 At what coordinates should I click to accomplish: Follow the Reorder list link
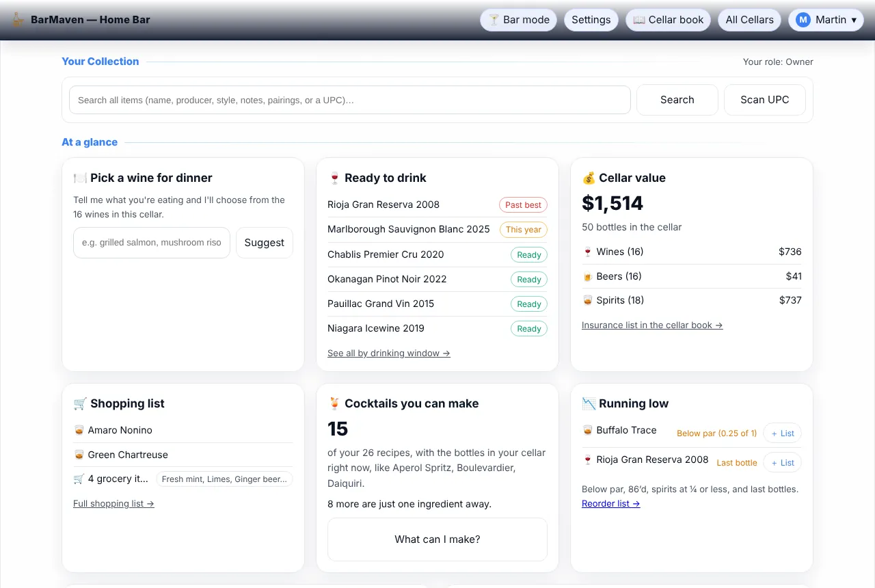[611, 504]
